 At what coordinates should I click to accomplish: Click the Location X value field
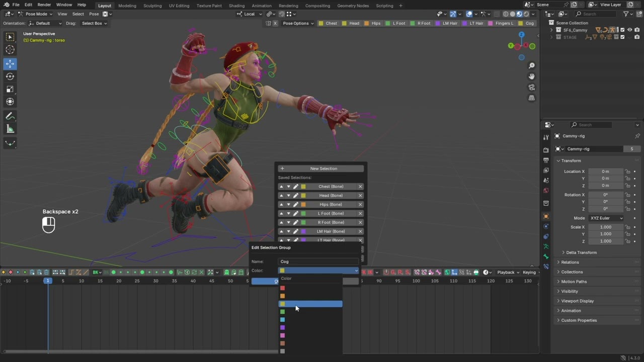pyautogui.click(x=606, y=171)
